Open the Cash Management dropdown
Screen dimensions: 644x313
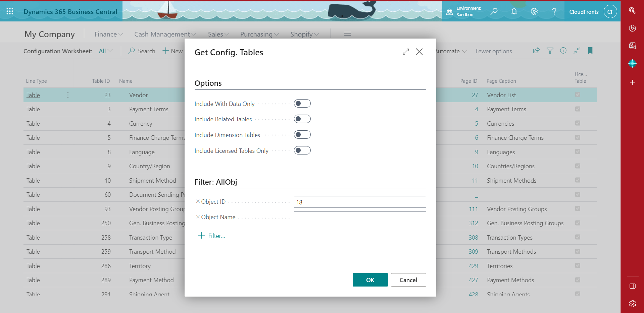165,34
